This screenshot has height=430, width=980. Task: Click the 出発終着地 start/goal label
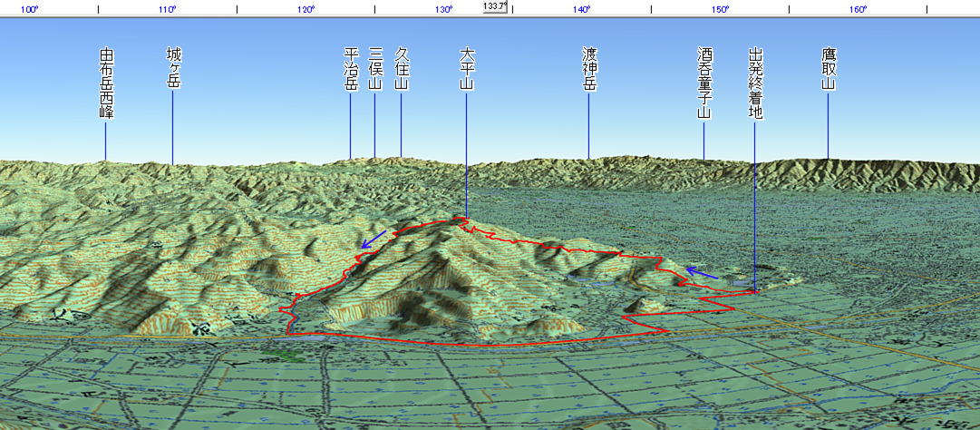(755, 84)
